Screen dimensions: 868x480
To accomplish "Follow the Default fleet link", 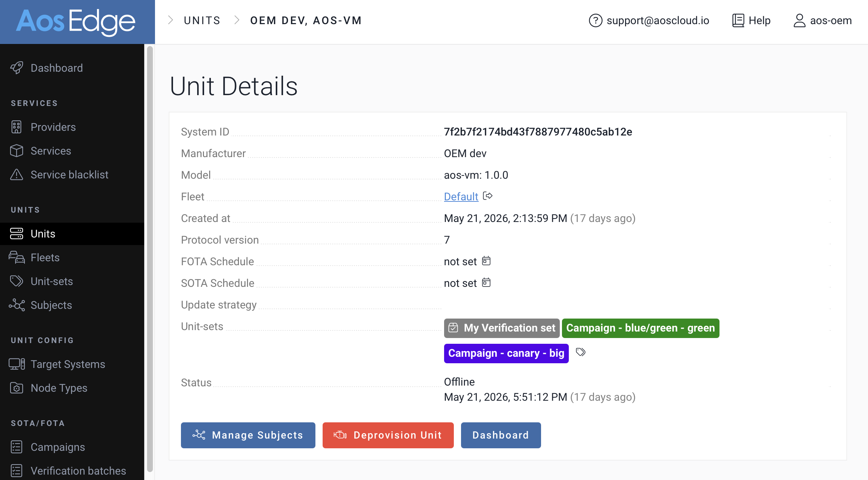I will [x=461, y=196].
